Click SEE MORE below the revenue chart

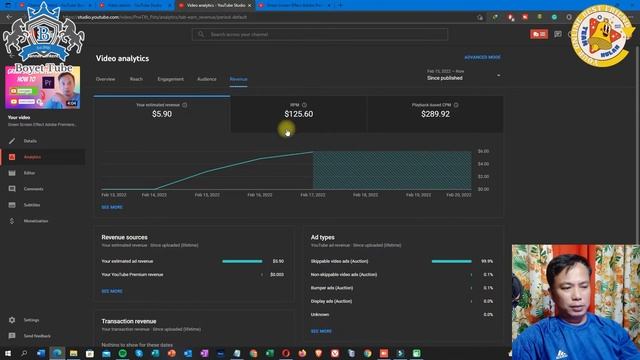pyautogui.click(x=112, y=207)
